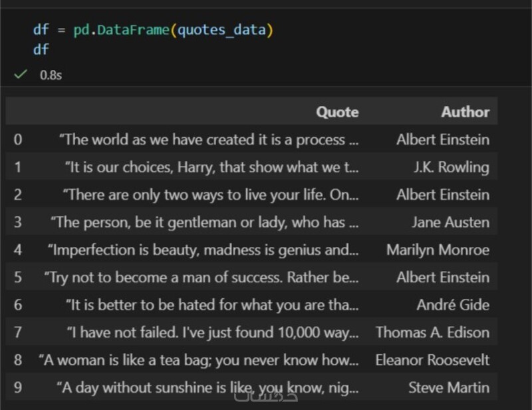Click the df line in the code cell
Screen dimensions: 532x410
[41, 49]
